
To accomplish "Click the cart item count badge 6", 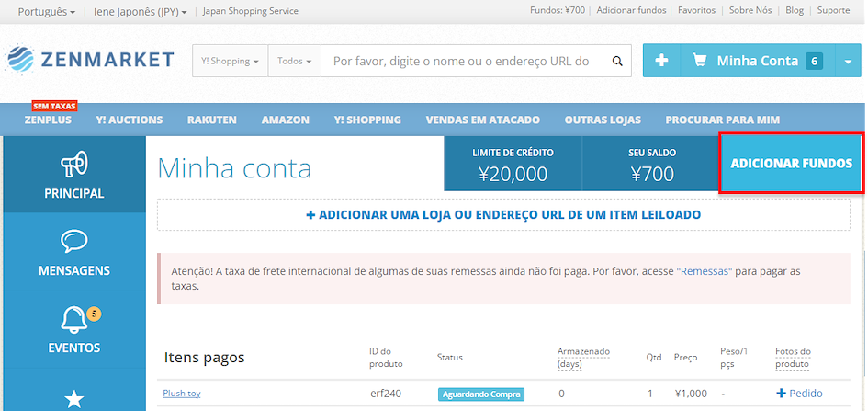I will (814, 61).
